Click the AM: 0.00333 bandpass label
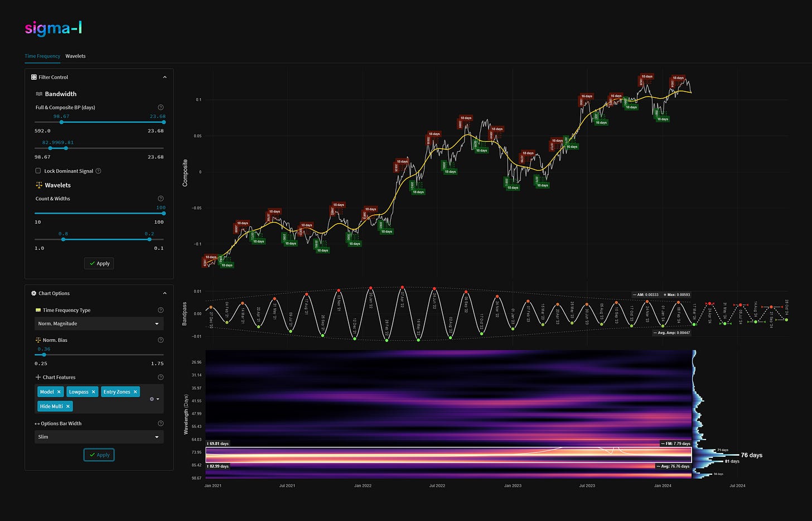 646,295
